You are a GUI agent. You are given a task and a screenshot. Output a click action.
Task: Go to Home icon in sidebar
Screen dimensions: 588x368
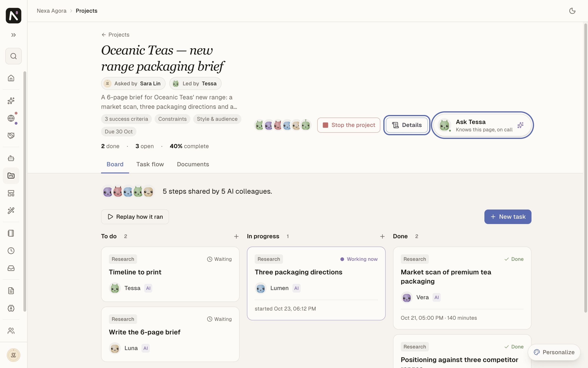pyautogui.click(x=11, y=78)
